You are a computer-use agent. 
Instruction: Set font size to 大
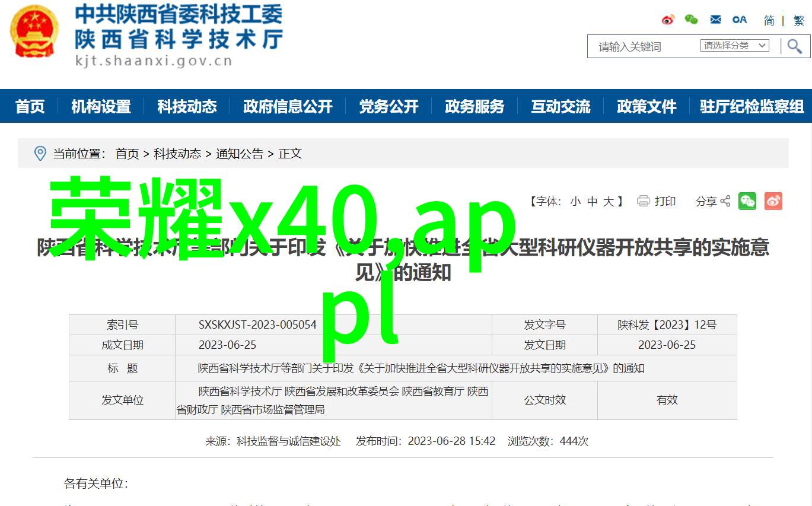click(609, 202)
